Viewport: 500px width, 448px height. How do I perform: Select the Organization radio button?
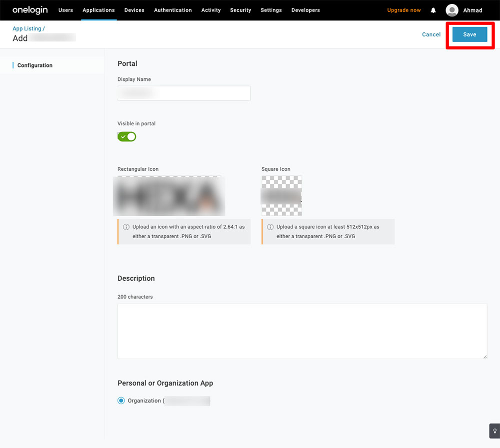click(x=121, y=401)
